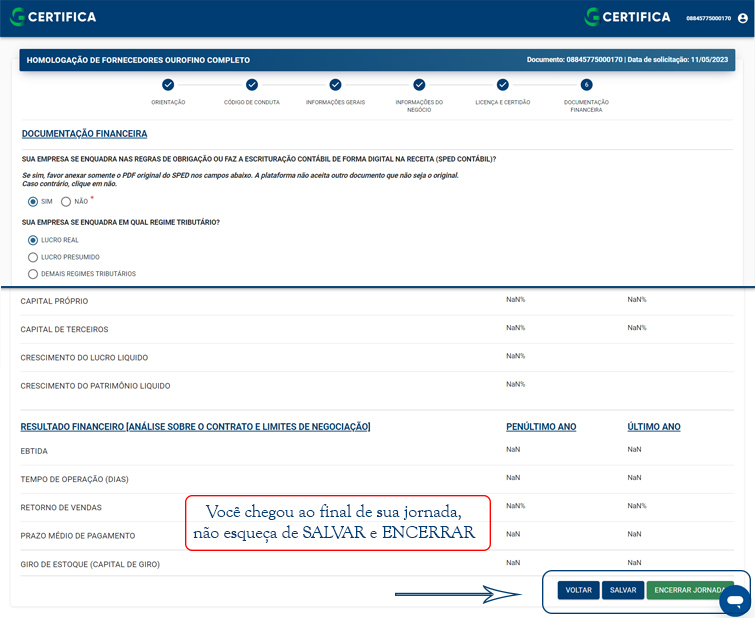
Task: Choose Demais Regimes Tributários option
Action: coord(33,273)
